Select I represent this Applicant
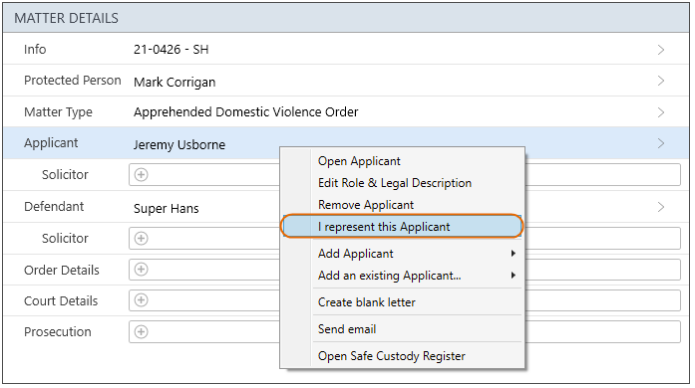The height and width of the screenshot is (388, 695). coord(402,227)
